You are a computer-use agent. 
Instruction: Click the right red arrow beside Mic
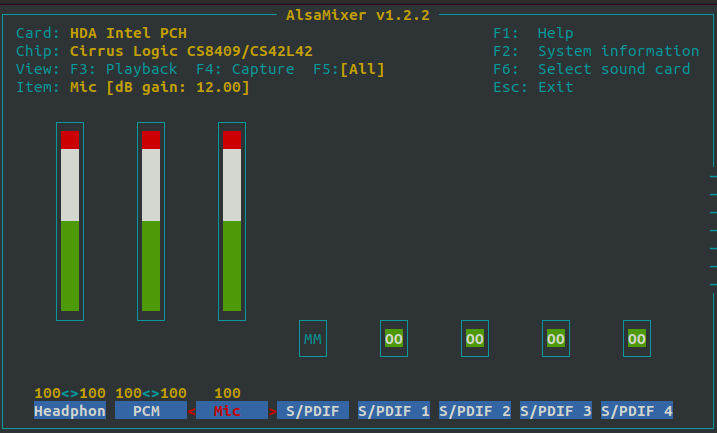pyautogui.click(x=273, y=411)
